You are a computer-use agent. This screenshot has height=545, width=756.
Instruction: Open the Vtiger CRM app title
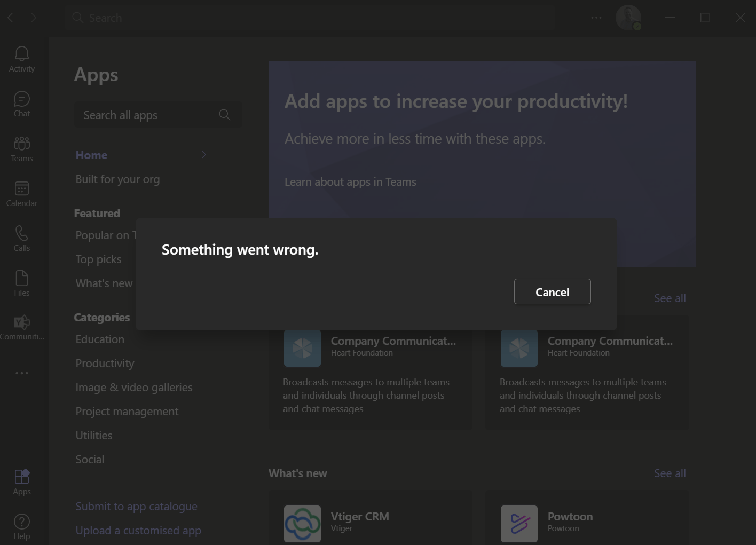click(x=360, y=517)
